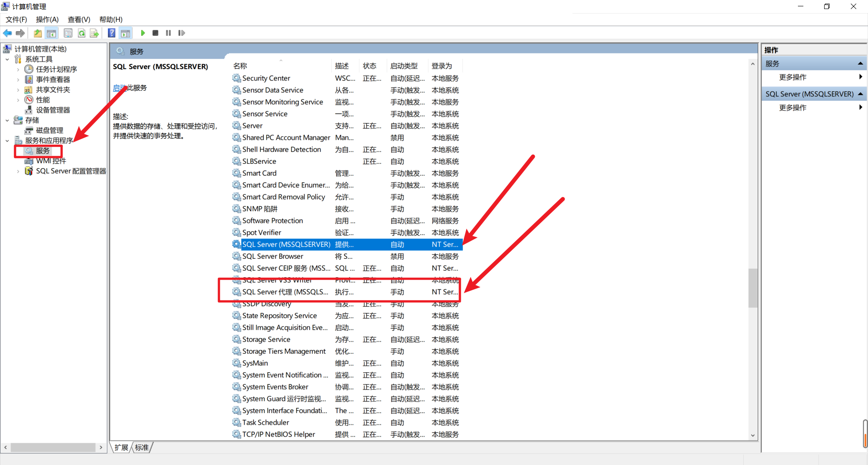Image resolution: width=868 pixels, height=465 pixels.
Task: Click the Restart Service icon
Action: tap(182, 33)
